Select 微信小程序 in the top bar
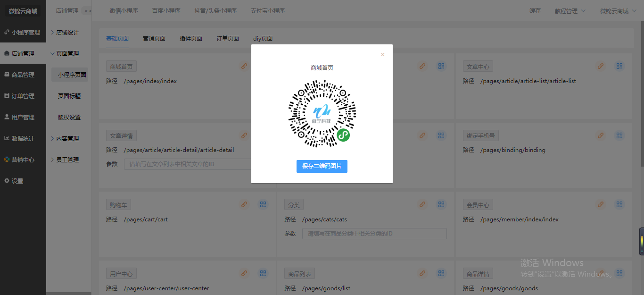The image size is (644, 295). point(124,11)
